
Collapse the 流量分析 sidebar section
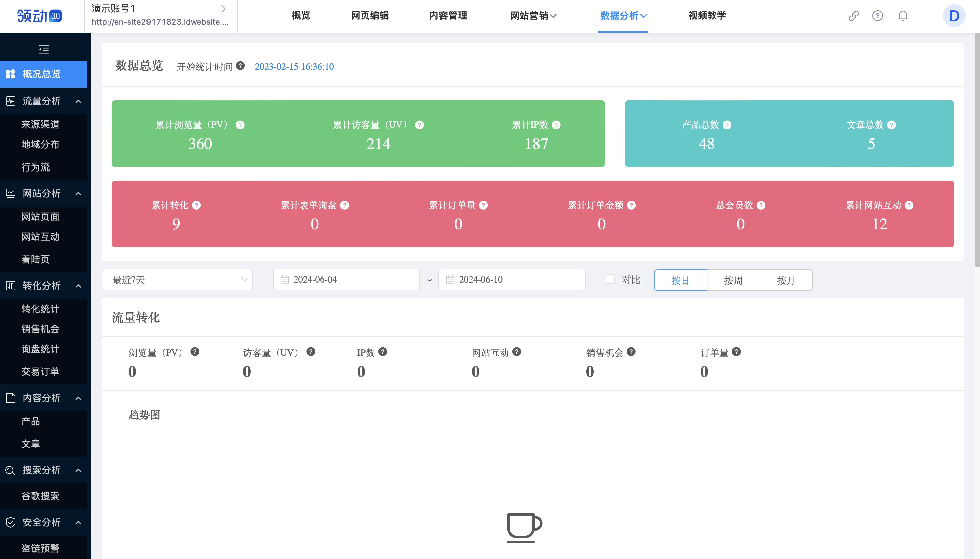(x=78, y=101)
